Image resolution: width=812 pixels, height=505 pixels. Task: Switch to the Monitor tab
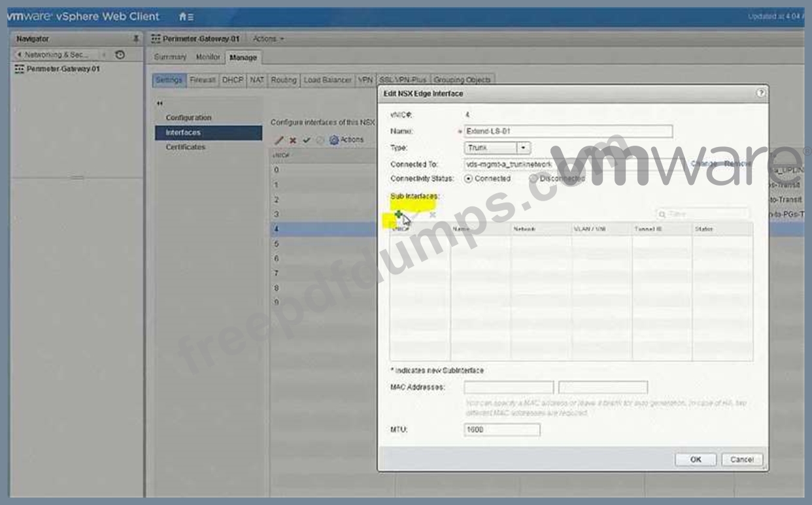pos(208,57)
